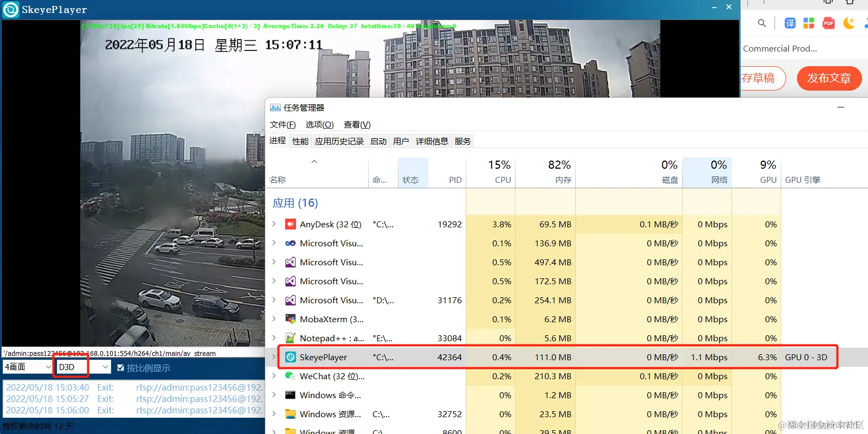The image size is (868, 434).
Task: Click the 应用 (16) group heading
Action: (x=295, y=203)
